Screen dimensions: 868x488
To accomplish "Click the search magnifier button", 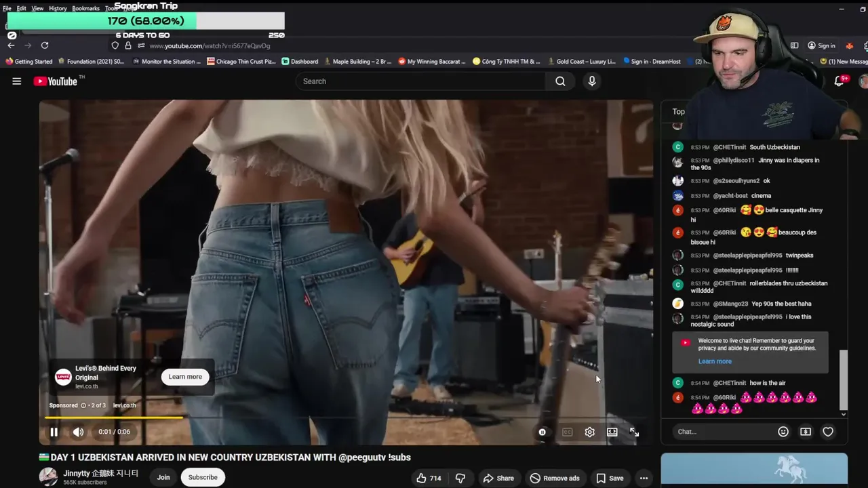I will (560, 81).
